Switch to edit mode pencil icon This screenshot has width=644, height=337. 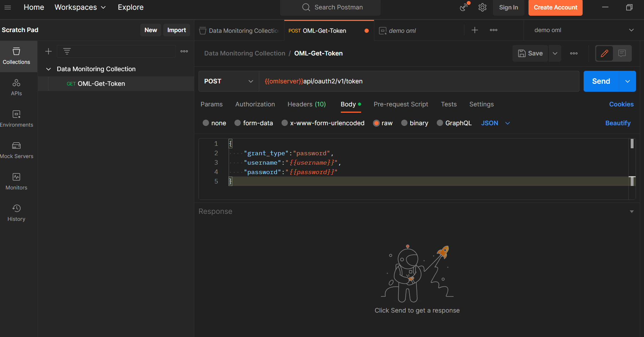(605, 53)
